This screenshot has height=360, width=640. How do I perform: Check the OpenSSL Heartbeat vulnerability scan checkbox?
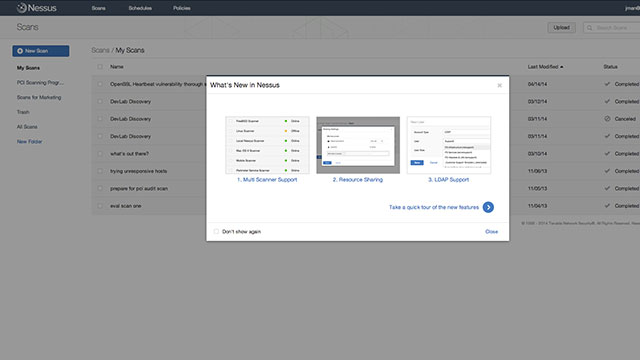pyautogui.click(x=100, y=84)
